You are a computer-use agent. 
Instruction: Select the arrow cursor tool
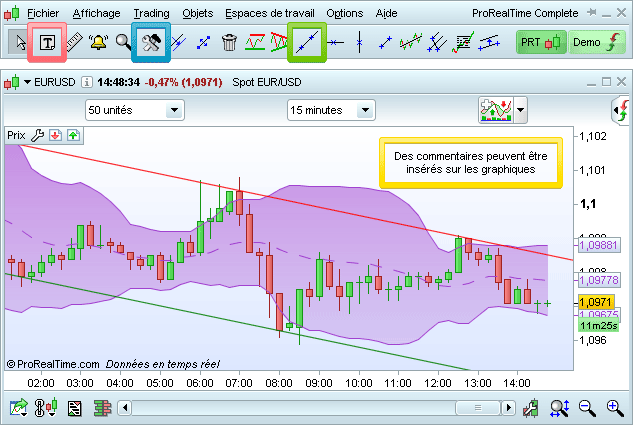[x=20, y=42]
